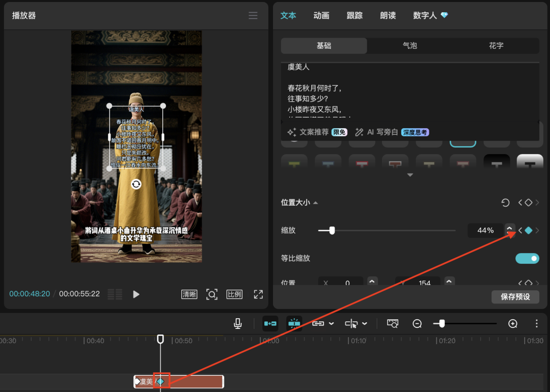
Task: Toggle the 等比缩放 proportional scale switch
Action: [527, 258]
